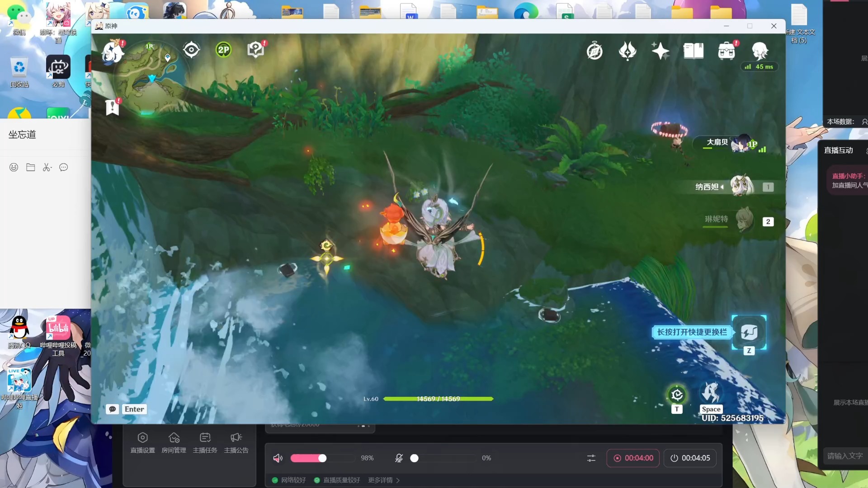This screenshot has height=488, width=868.
Task: Click the 坐忘道 chat contact name
Action: point(22,135)
